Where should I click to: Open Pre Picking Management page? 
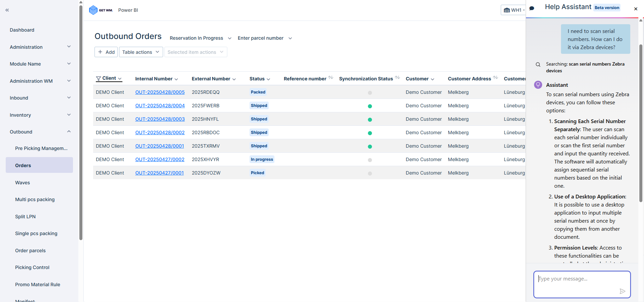click(41, 148)
